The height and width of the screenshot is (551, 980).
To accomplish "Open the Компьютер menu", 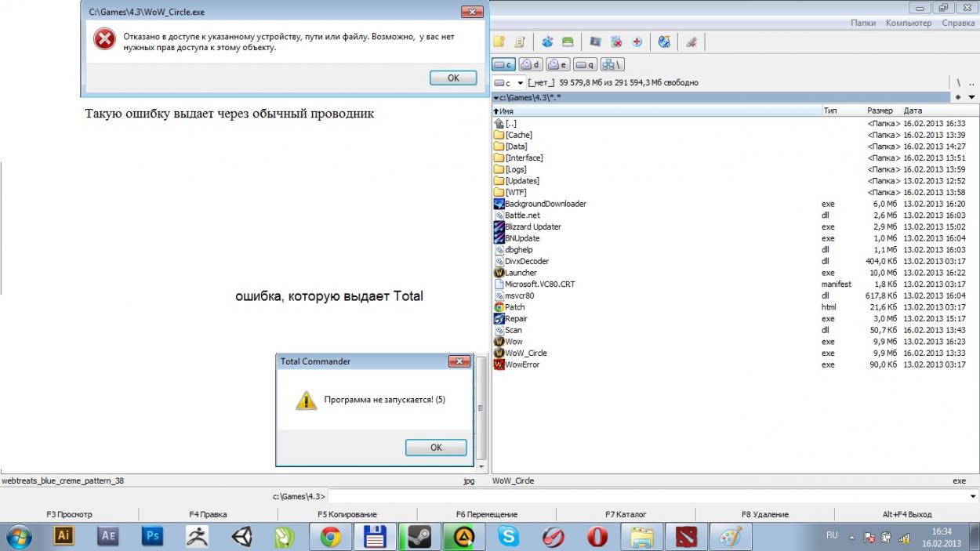I will point(909,23).
